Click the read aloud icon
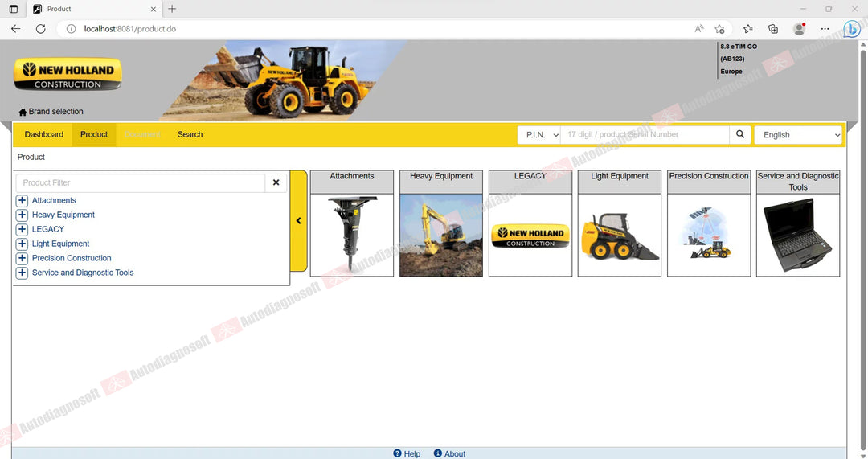 point(699,29)
